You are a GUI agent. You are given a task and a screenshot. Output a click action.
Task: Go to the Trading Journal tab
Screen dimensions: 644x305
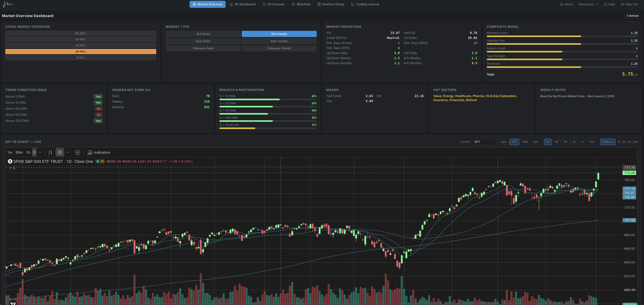click(365, 4)
